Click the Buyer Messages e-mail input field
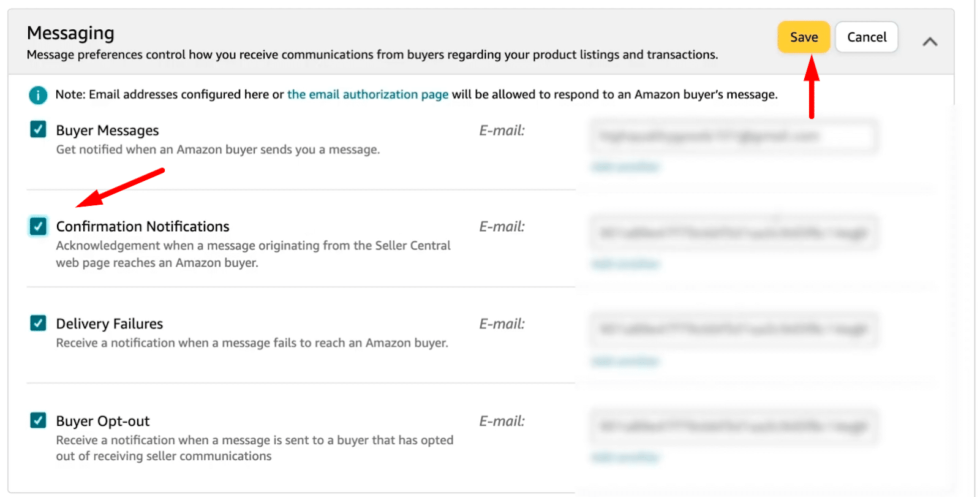Screen dimensions: 980x497 [733, 136]
